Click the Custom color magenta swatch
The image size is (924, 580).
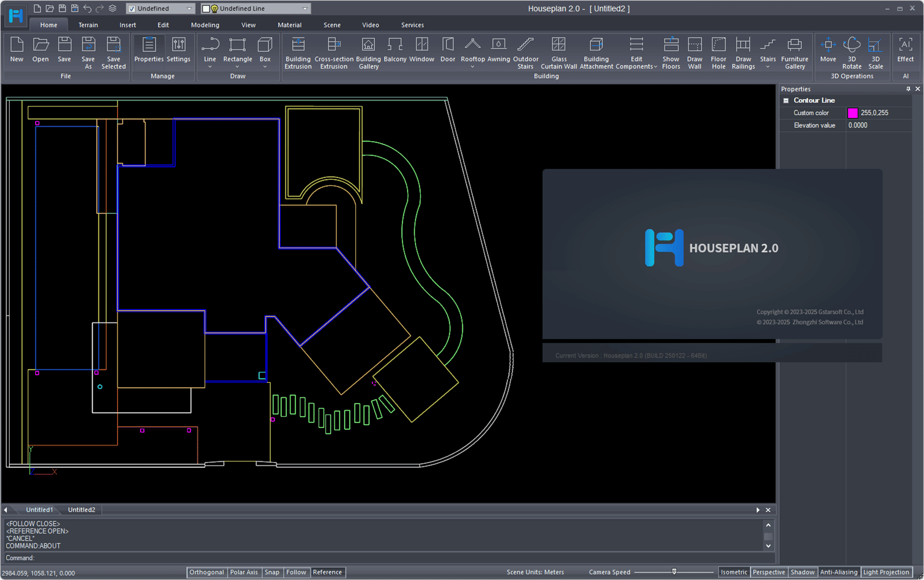[853, 113]
